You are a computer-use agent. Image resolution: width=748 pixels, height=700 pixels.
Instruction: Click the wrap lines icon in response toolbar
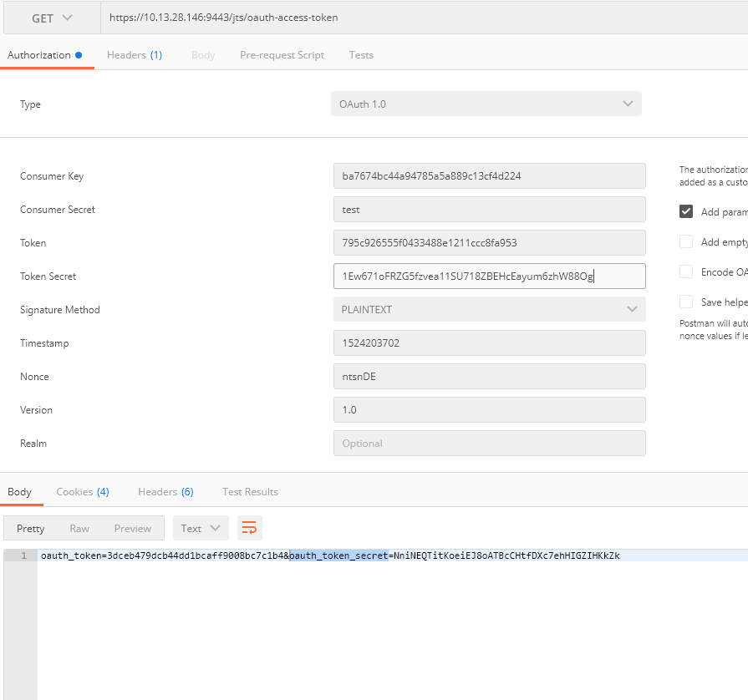click(x=250, y=528)
